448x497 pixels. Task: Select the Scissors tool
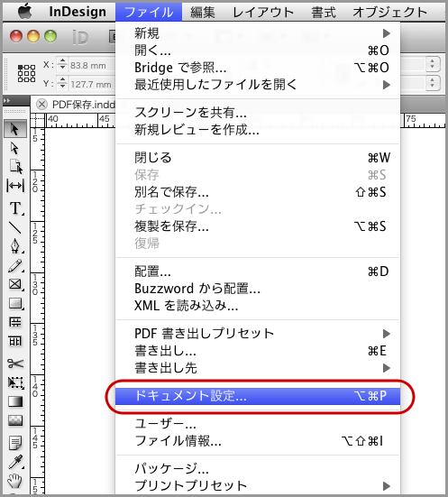15,364
